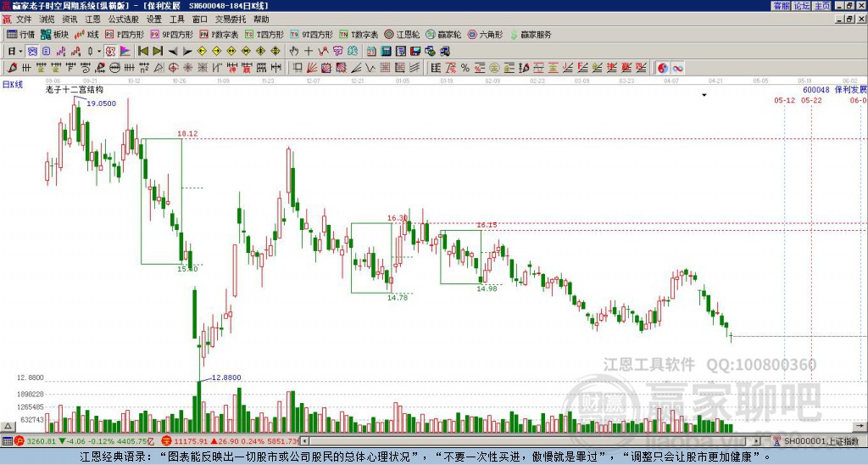Screen dimensions: 868x465
Task: Open the 江恩轮 Gann wheel tool
Action: [x=403, y=34]
